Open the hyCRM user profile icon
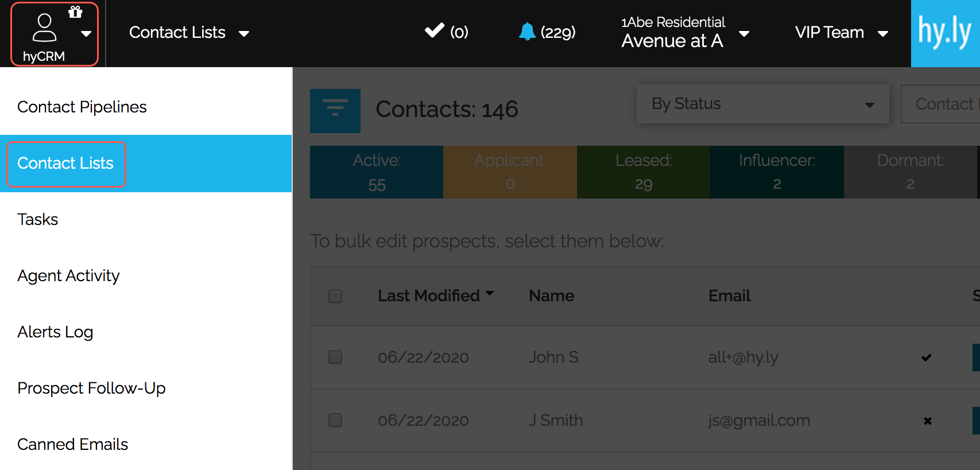 click(44, 28)
